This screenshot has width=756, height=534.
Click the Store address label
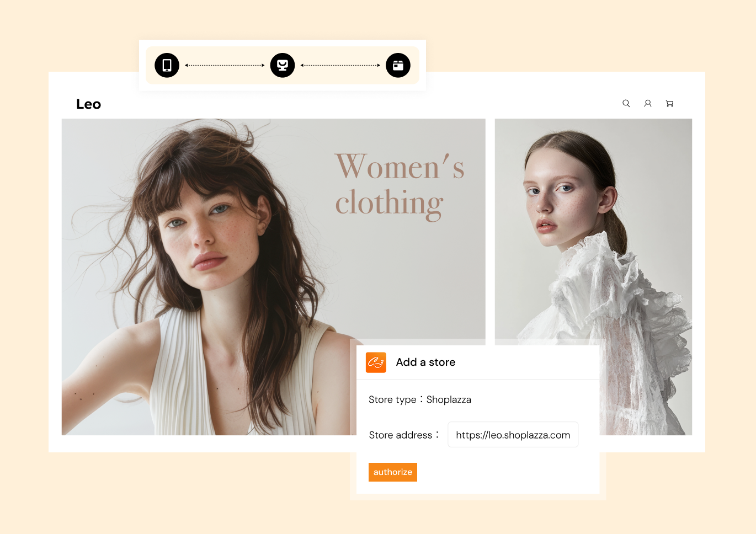click(401, 435)
